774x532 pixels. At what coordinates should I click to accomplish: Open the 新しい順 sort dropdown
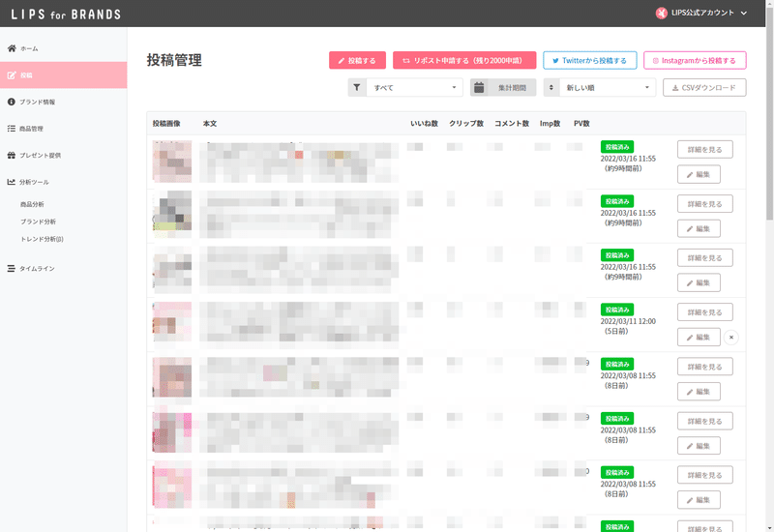coord(608,87)
